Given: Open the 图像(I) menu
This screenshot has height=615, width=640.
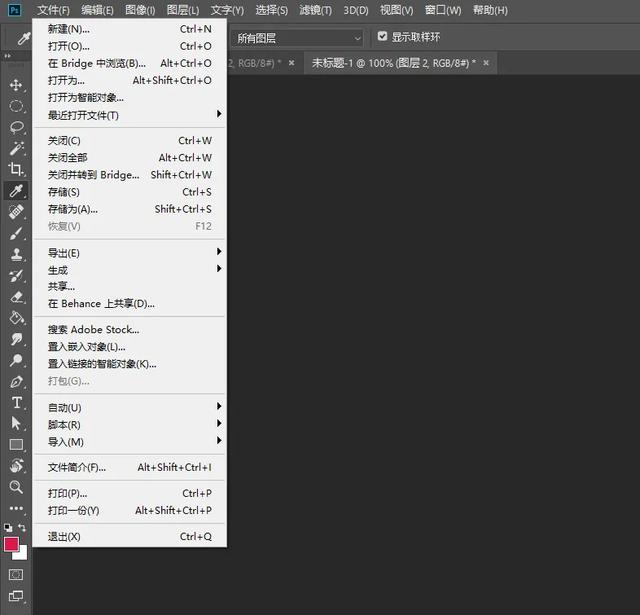Looking at the screenshot, I should click(140, 10).
